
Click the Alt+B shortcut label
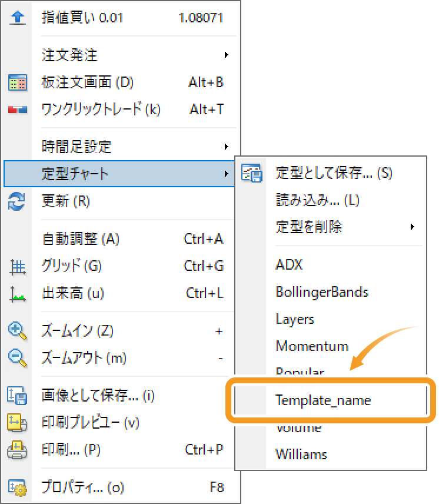pos(206,82)
